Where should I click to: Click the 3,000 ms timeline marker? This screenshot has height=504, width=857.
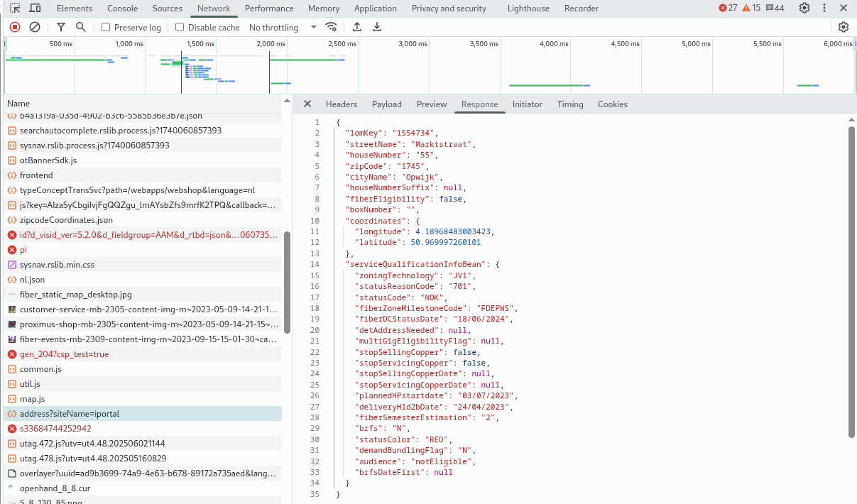click(x=413, y=44)
